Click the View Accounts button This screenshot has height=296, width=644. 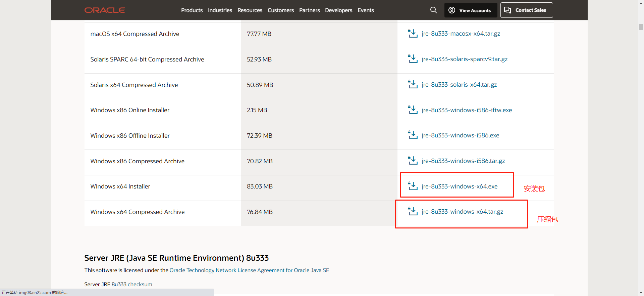(x=470, y=10)
